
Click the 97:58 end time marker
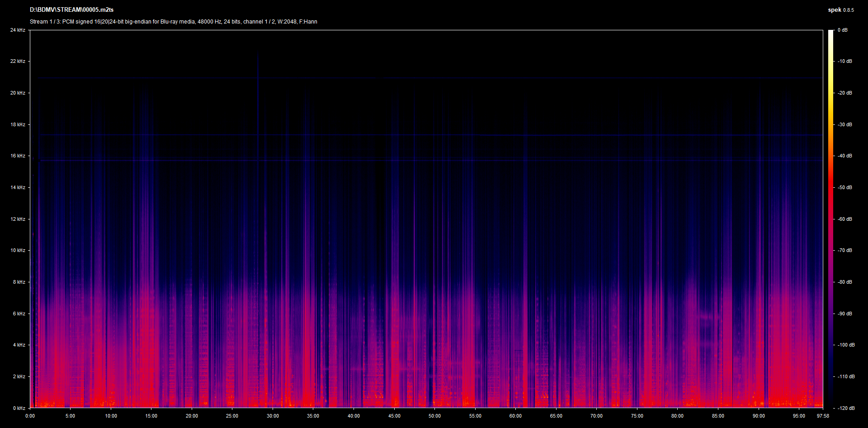point(823,416)
